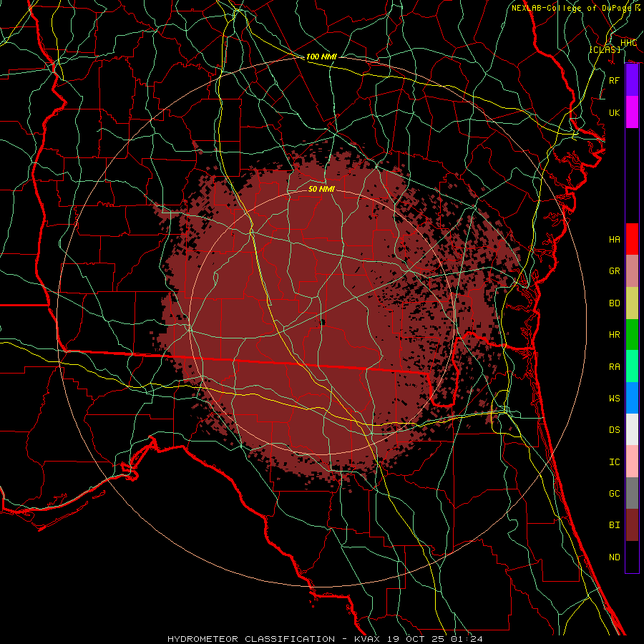Click the GC legend label
Screen dimensions: 644x644
(615, 494)
